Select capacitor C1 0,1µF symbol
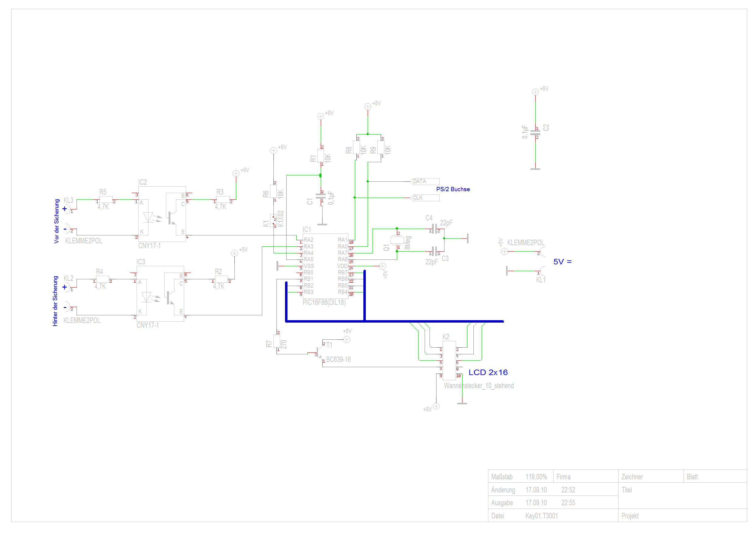Screen dimensions: 756x533 [321, 196]
